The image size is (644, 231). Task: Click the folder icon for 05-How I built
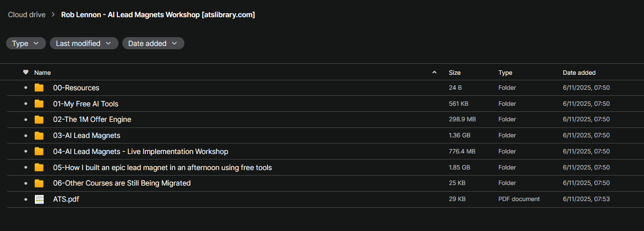(x=39, y=167)
